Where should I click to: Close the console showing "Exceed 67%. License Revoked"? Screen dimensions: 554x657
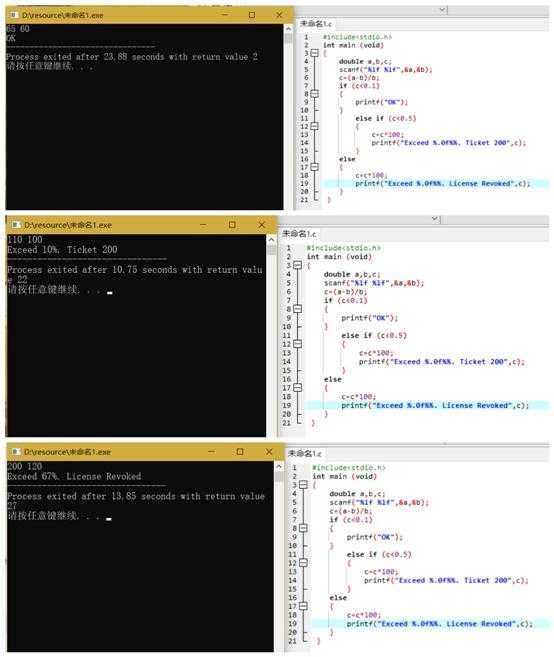coord(269,452)
